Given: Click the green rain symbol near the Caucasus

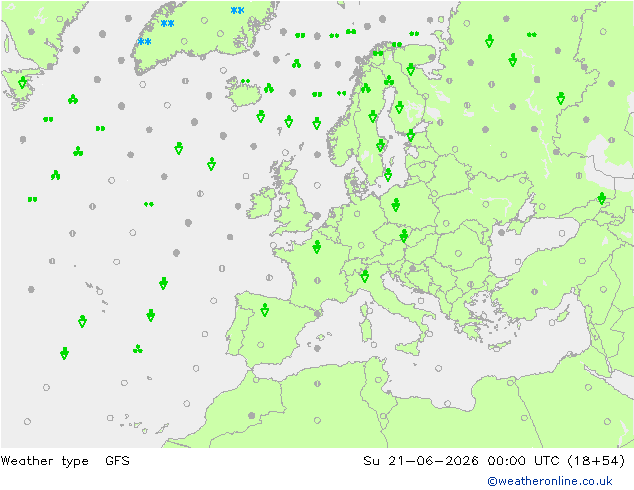Looking at the screenshot, I should 602,199.
